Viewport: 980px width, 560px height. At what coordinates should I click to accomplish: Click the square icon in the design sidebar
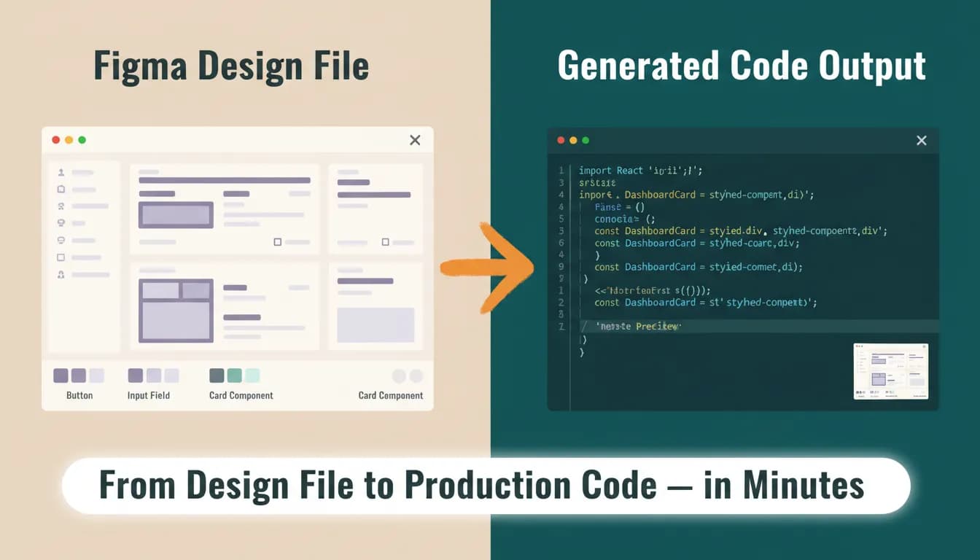[x=61, y=257]
